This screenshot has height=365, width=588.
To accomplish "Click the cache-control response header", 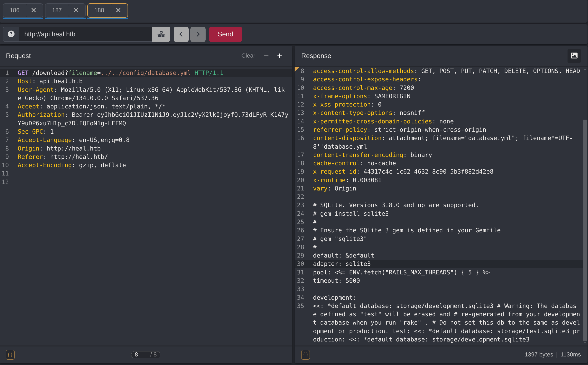I will click(354, 163).
